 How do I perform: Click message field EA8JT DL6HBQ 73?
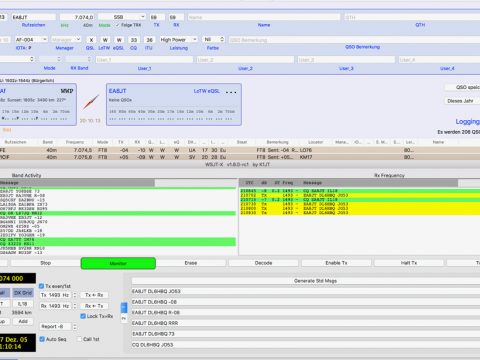pos(306,334)
